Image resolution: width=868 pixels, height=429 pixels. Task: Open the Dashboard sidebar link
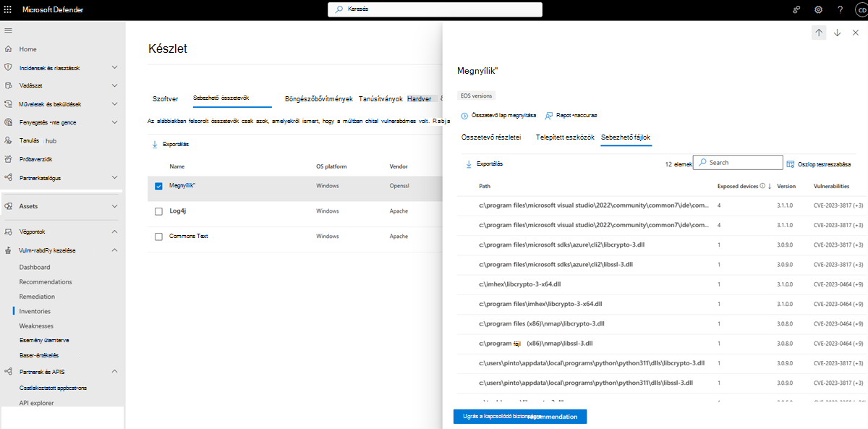click(x=35, y=268)
